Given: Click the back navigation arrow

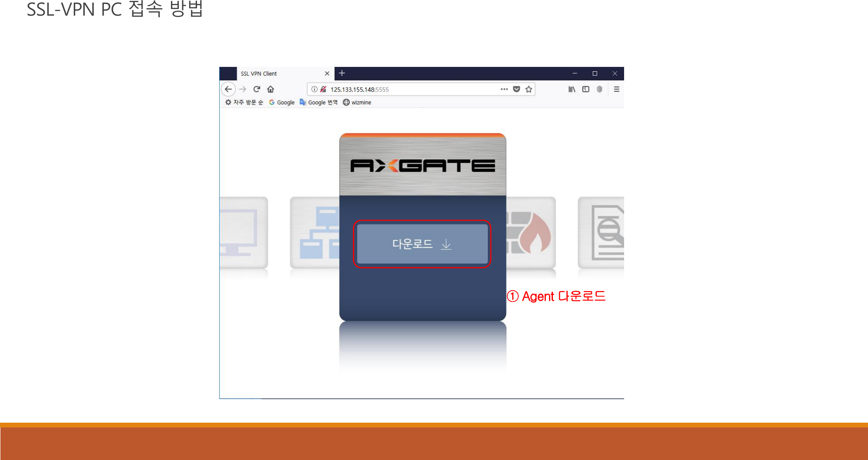Looking at the screenshot, I should (228, 89).
